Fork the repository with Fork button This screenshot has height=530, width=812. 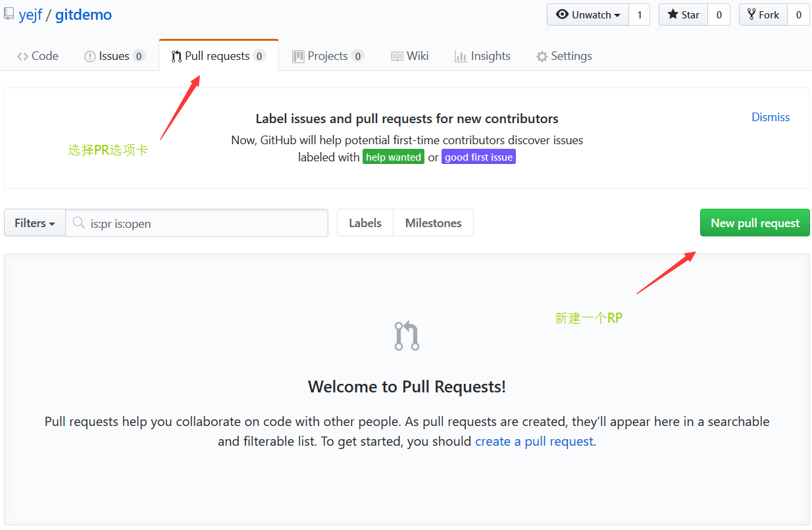coord(763,14)
